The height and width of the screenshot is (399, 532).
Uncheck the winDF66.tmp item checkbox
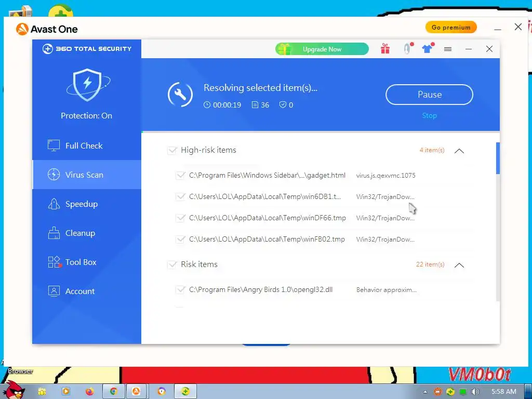tap(180, 218)
